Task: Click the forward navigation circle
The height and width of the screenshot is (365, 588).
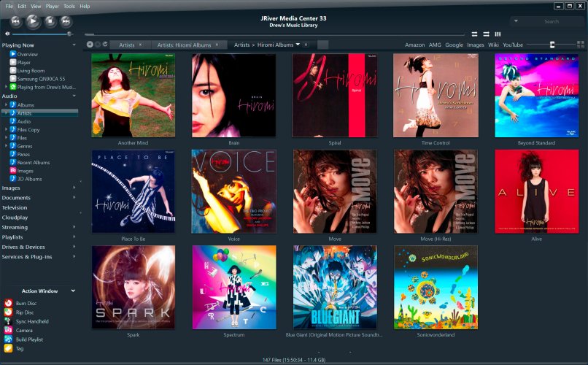Action: [98, 45]
